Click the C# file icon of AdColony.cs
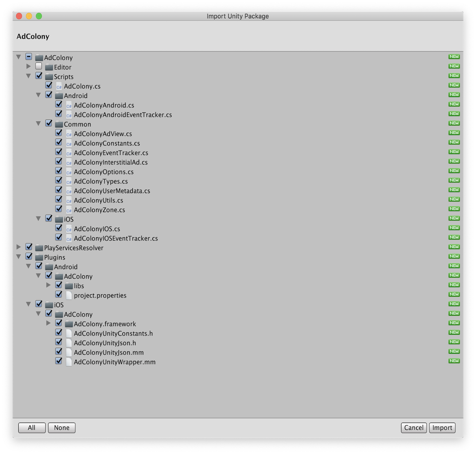Image resolution: width=476 pixels, height=454 pixels. [59, 86]
